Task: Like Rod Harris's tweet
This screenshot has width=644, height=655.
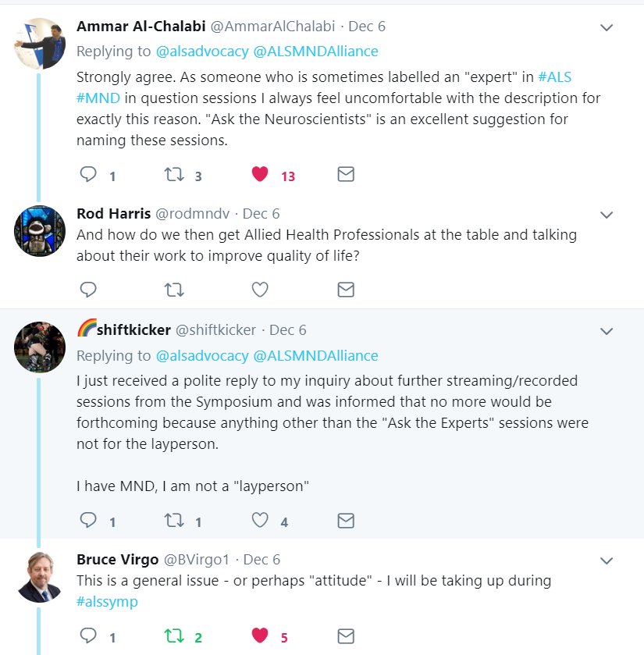Action: tap(260, 290)
